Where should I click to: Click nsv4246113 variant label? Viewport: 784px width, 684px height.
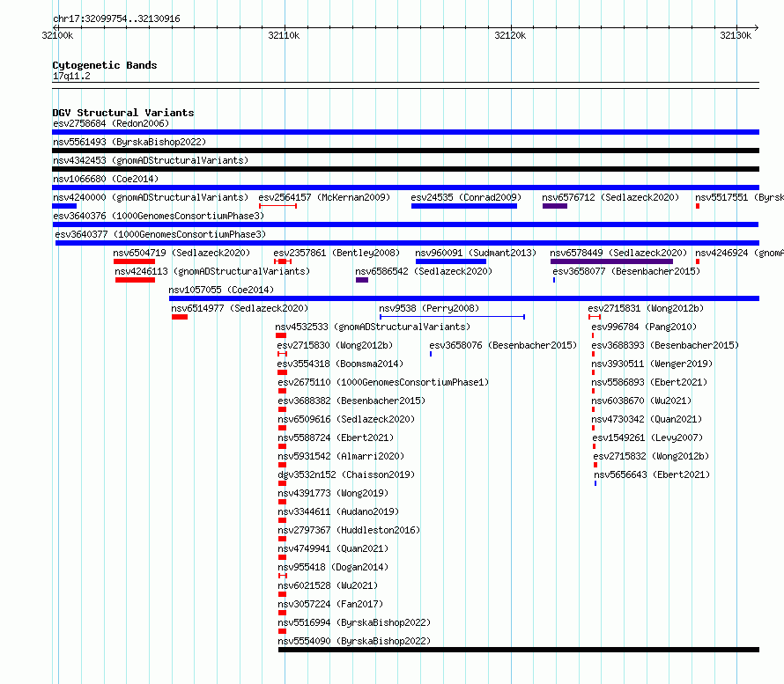point(212,271)
